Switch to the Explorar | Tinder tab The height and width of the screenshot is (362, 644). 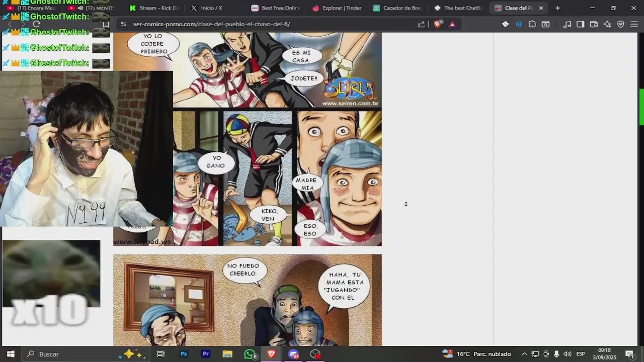point(336,8)
